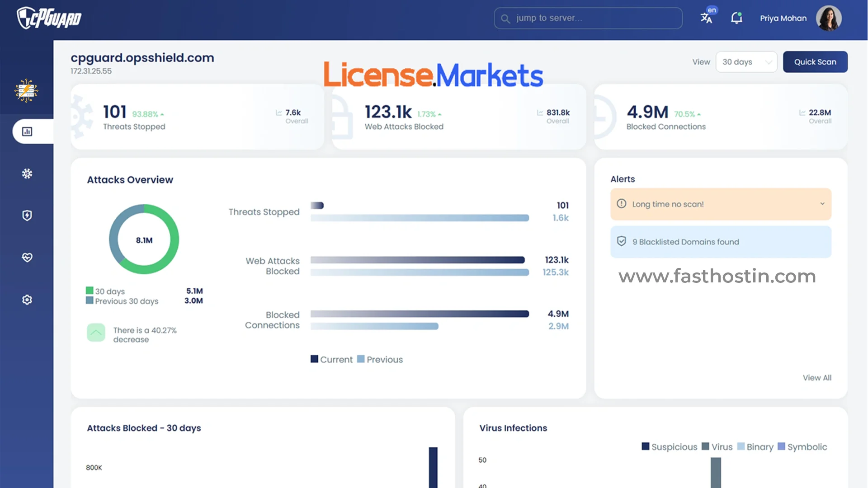Image resolution: width=868 pixels, height=488 pixels.
Task: Click the 1.6k previous value
Action: (x=561, y=218)
